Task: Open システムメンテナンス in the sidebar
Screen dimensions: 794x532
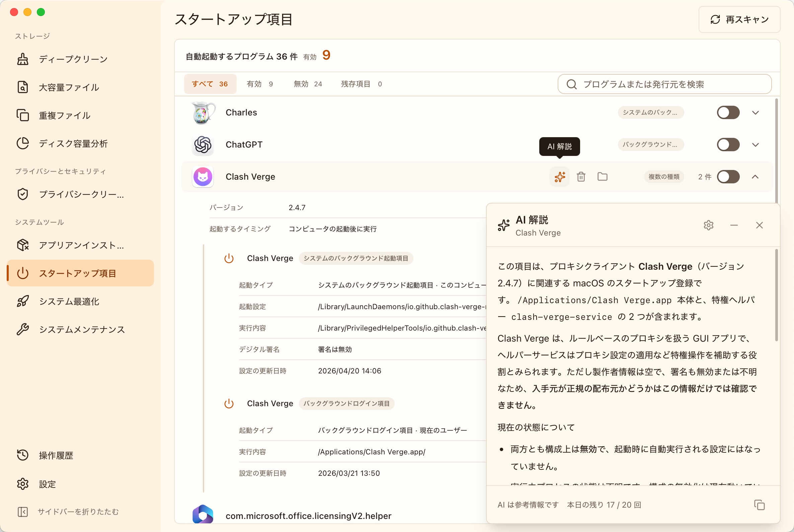Action: pos(80,330)
